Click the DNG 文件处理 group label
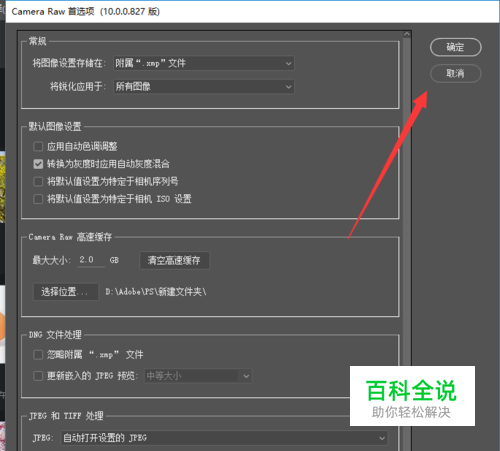500x451 pixels. point(55,335)
